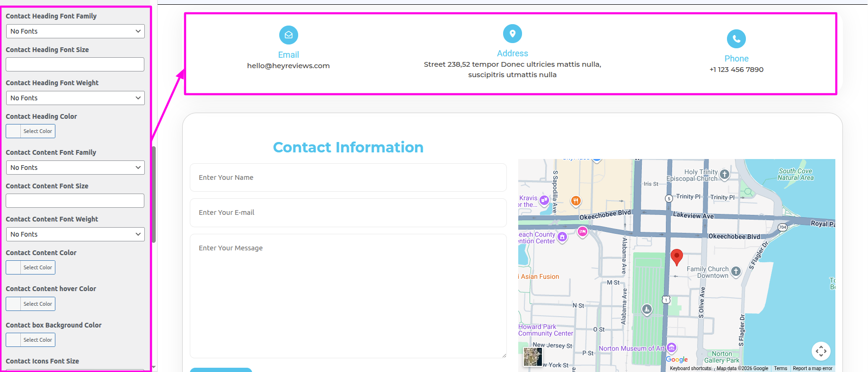Click the satellite imagery thumbnail on map
This screenshot has height=372, width=868.
(532, 357)
